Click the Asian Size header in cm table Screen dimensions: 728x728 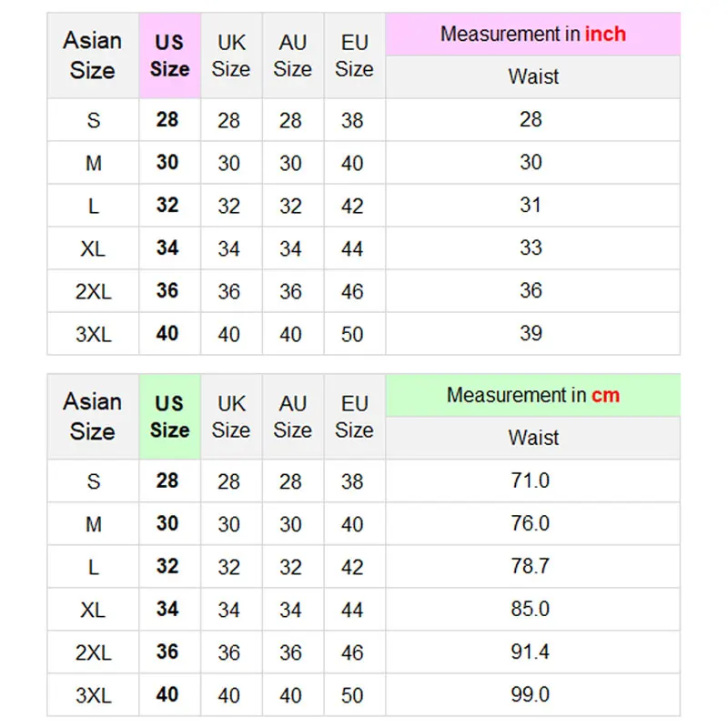[93, 417]
